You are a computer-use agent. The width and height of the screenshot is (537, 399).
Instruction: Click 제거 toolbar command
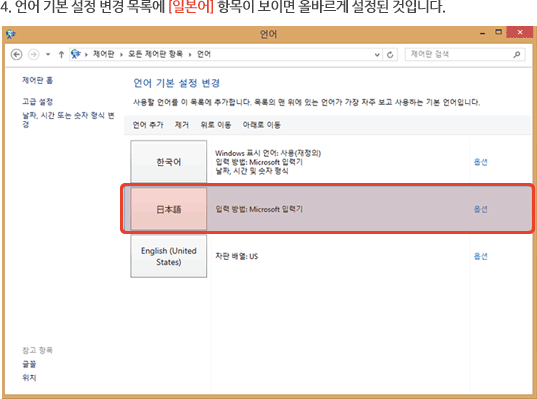click(x=182, y=125)
